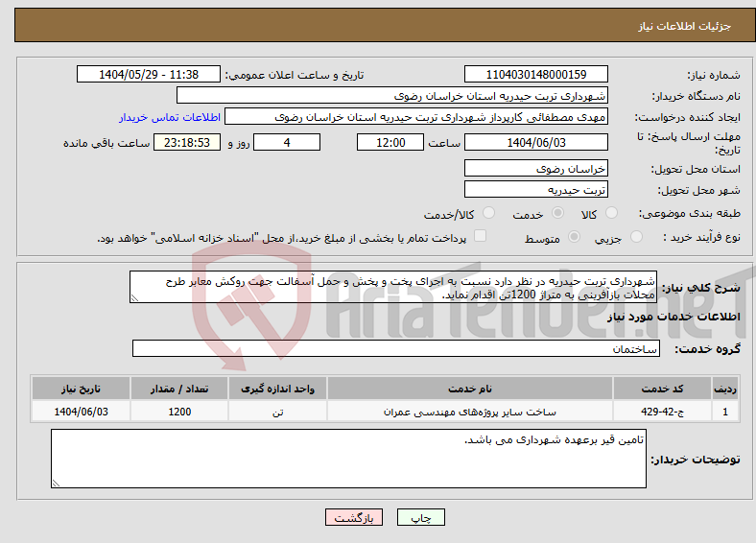Screen dimensions: 756x543
Task: Click the remaining days field showing 4
Action: coord(287,143)
